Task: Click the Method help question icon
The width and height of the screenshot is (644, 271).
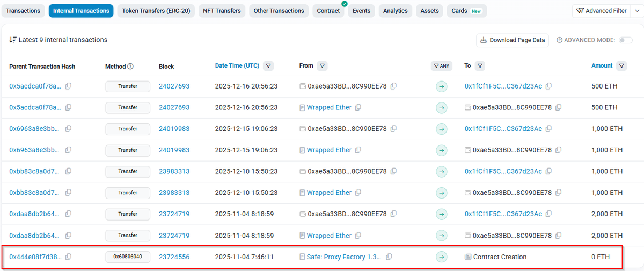Action: 130,66
